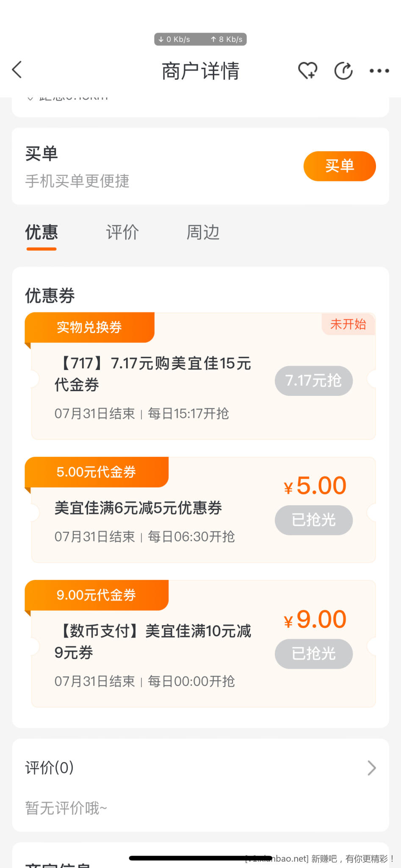Tap 已抢光 on the 9.00 coupon
The height and width of the screenshot is (868, 401).
[313, 654]
